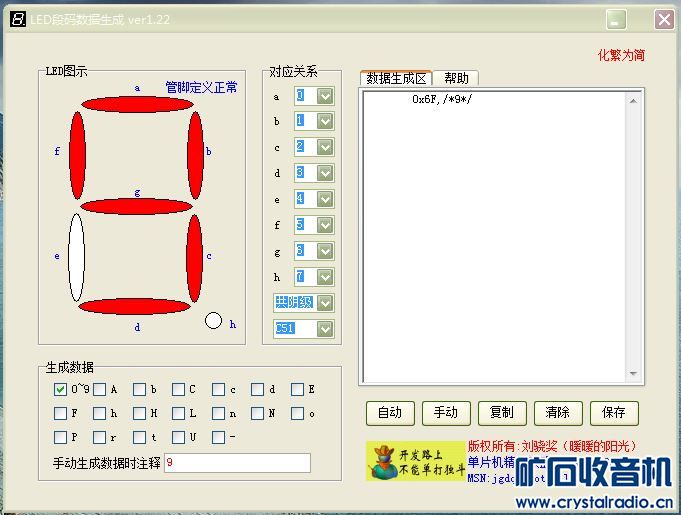Click the 复制 button
The height and width of the screenshot is (515, 681).
point(502,413)
